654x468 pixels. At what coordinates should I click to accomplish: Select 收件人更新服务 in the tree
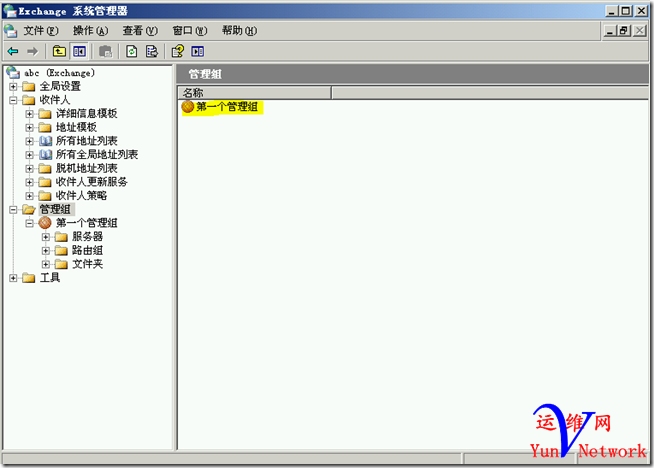[91, 182]
